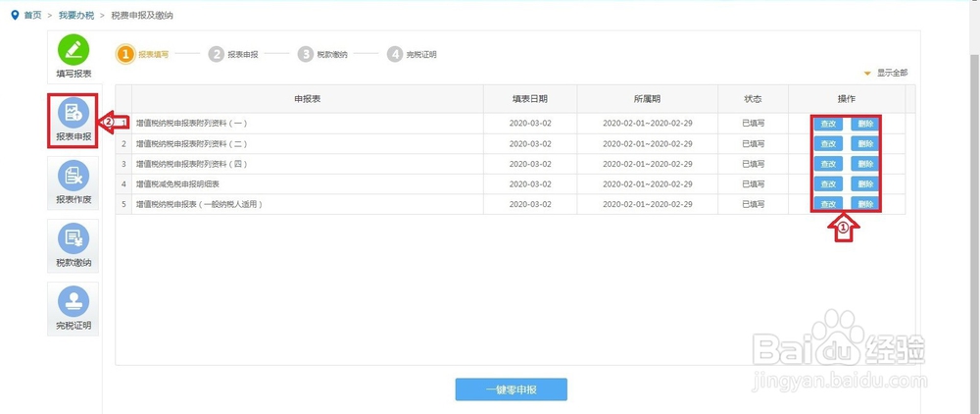Select step 1 报表填写 circle
The height and width of the screenshot is (414, 980).
125,54
